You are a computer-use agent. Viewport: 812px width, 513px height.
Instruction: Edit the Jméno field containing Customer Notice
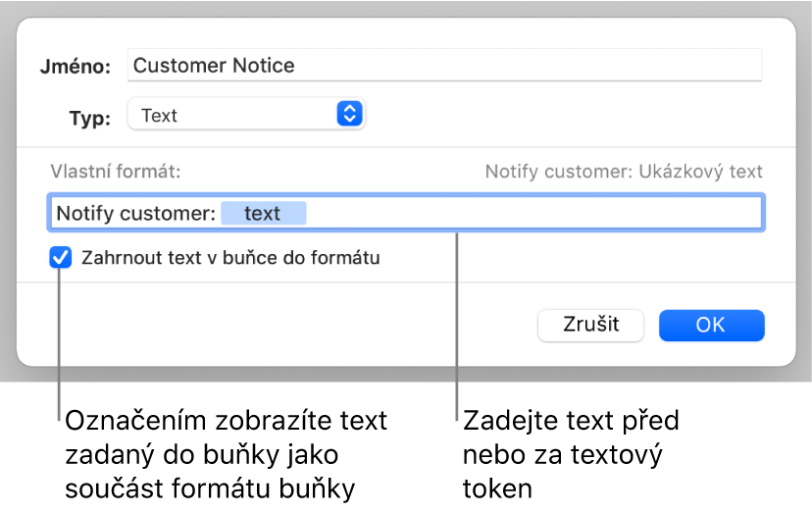(x=444, y=66)
